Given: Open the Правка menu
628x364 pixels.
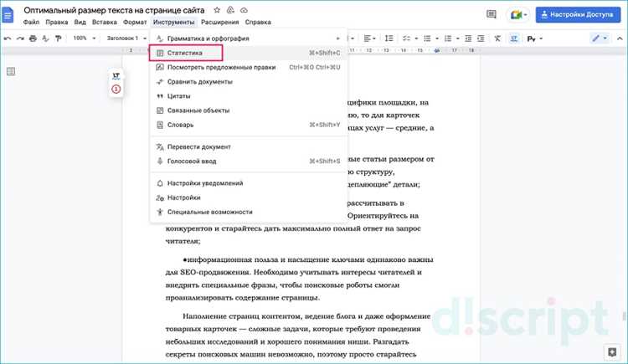Looking at the screenshot, I should coord(56,23).
